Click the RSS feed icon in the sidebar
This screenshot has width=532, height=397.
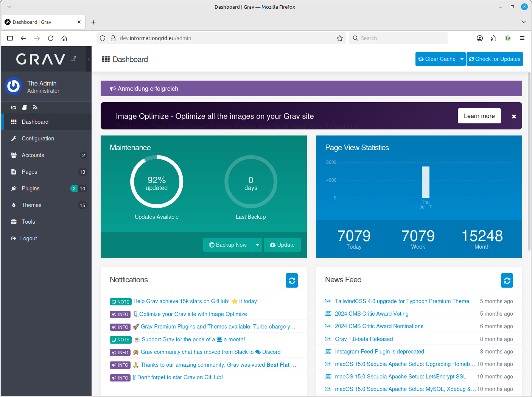(x=35, y=107)
